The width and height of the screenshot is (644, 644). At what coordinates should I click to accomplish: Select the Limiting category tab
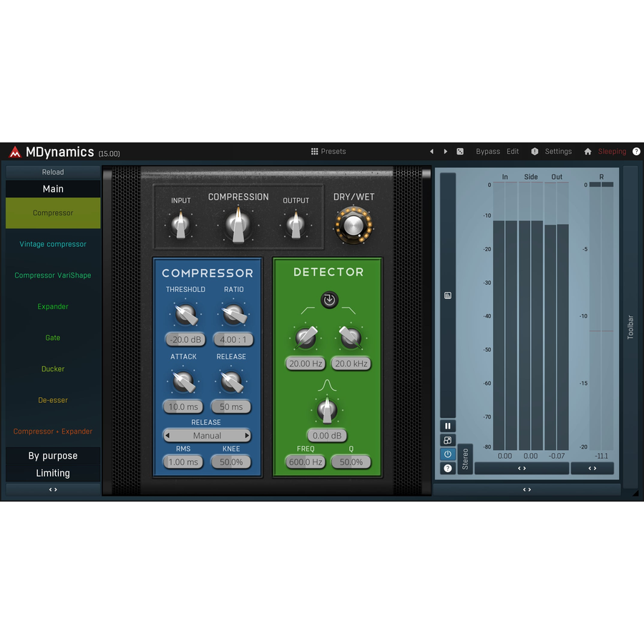pos(53,473)
